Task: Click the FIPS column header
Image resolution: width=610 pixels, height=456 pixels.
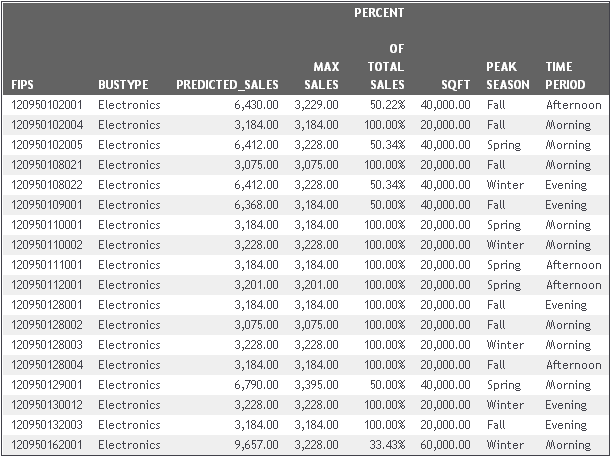Action: click(x=22, y=84)
